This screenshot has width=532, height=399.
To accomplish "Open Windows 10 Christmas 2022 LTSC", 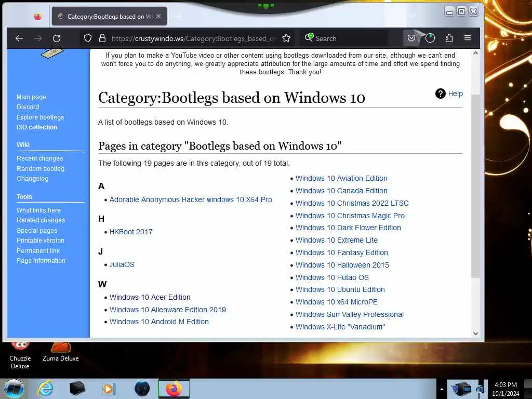I will [352, 203].
